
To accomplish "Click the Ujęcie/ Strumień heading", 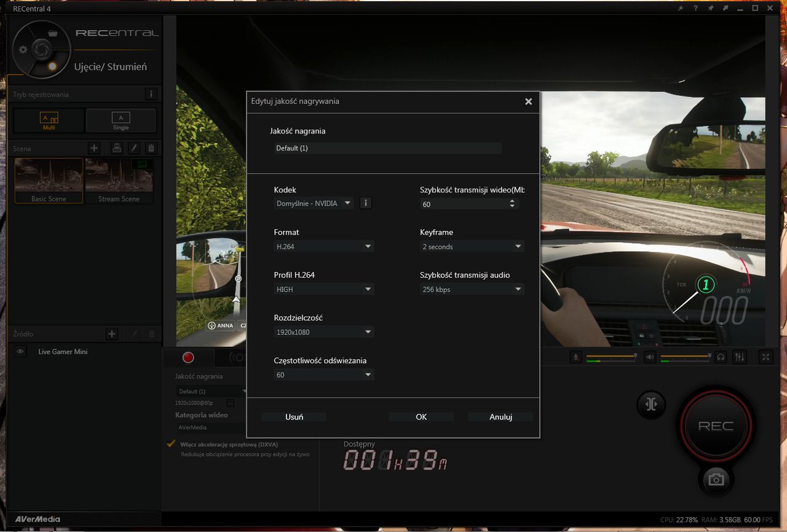I will pos(111,67).
